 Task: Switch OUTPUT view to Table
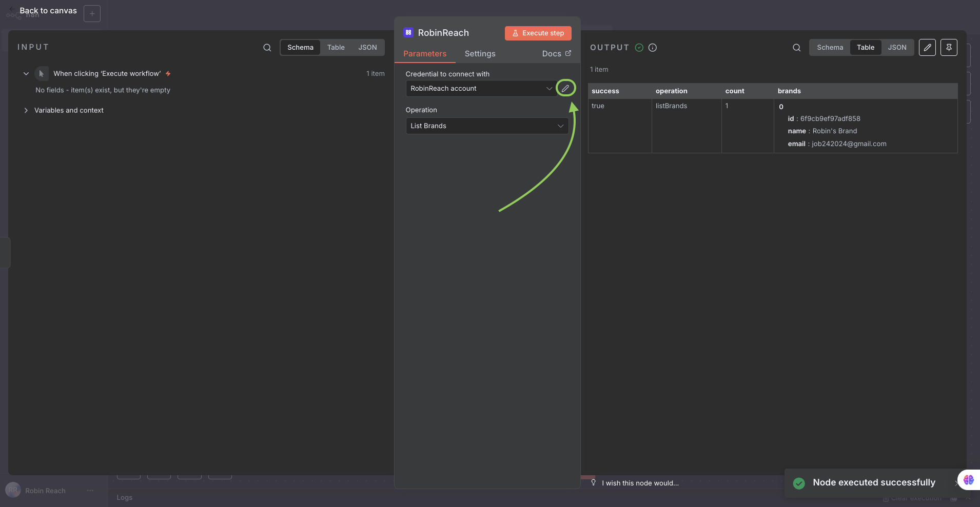(866, 48)
